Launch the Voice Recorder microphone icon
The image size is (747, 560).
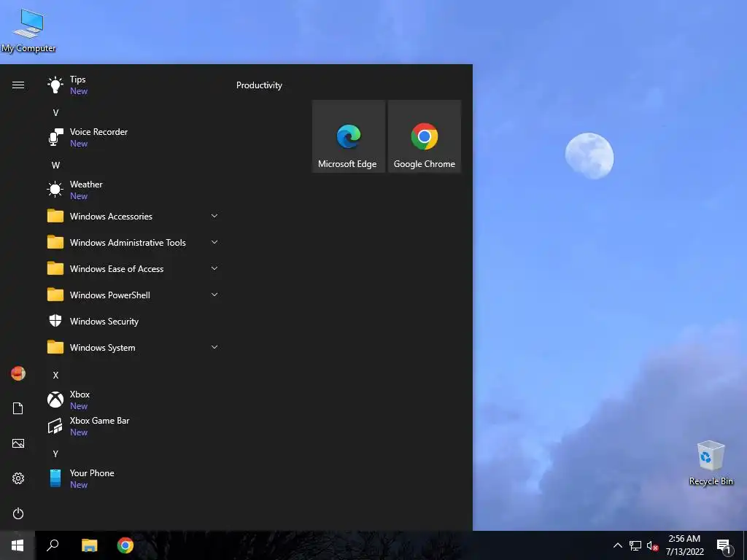click(x=55, y=138)
